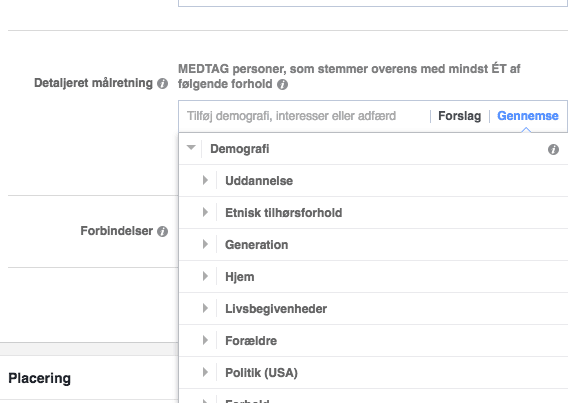Expand the Forældre arrow
Screen dimensions: 568x403
tap(205, 340)
